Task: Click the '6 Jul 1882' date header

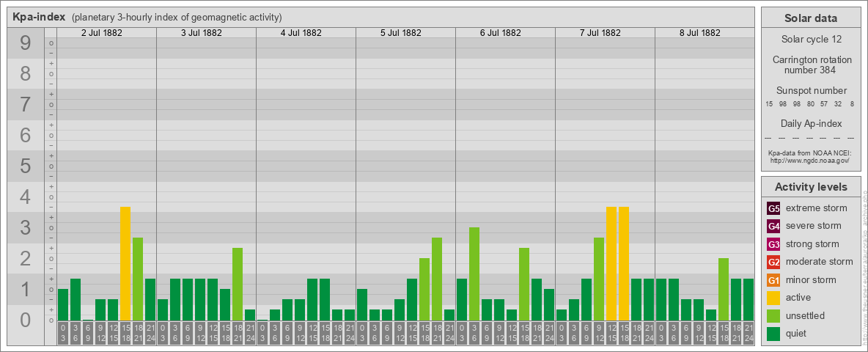Action: (501, 33)
